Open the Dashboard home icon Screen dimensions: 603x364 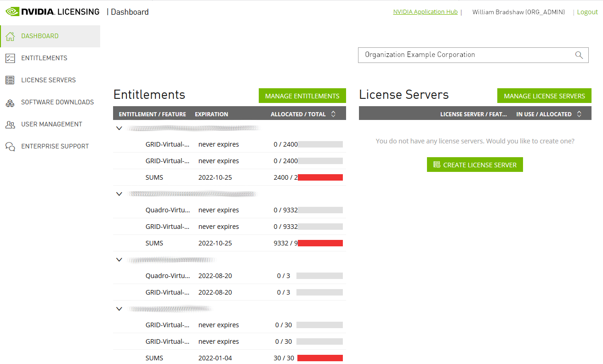[9, 36]
